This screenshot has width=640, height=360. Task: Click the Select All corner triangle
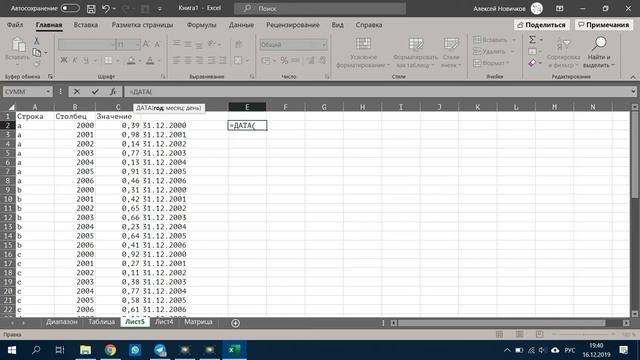[x=11, y=107]
